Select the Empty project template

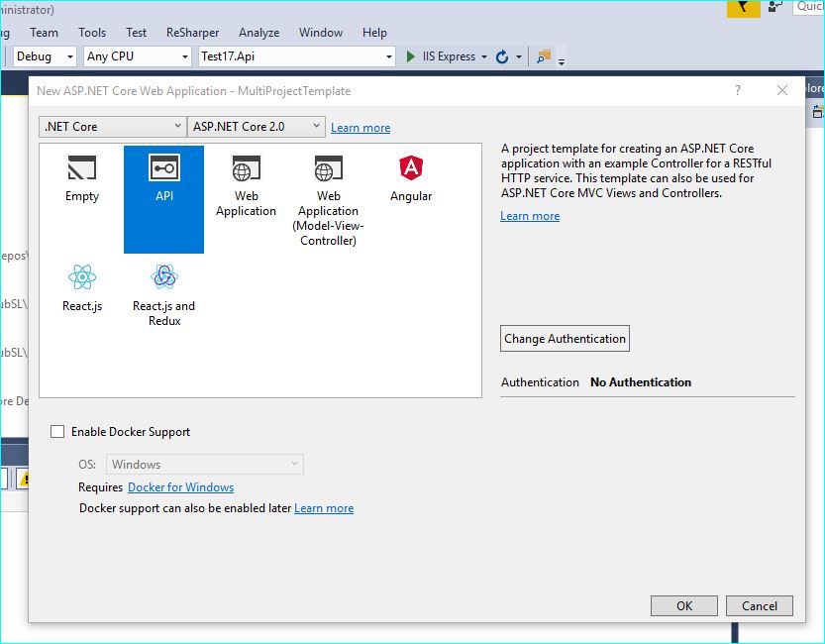coord(81,180)
